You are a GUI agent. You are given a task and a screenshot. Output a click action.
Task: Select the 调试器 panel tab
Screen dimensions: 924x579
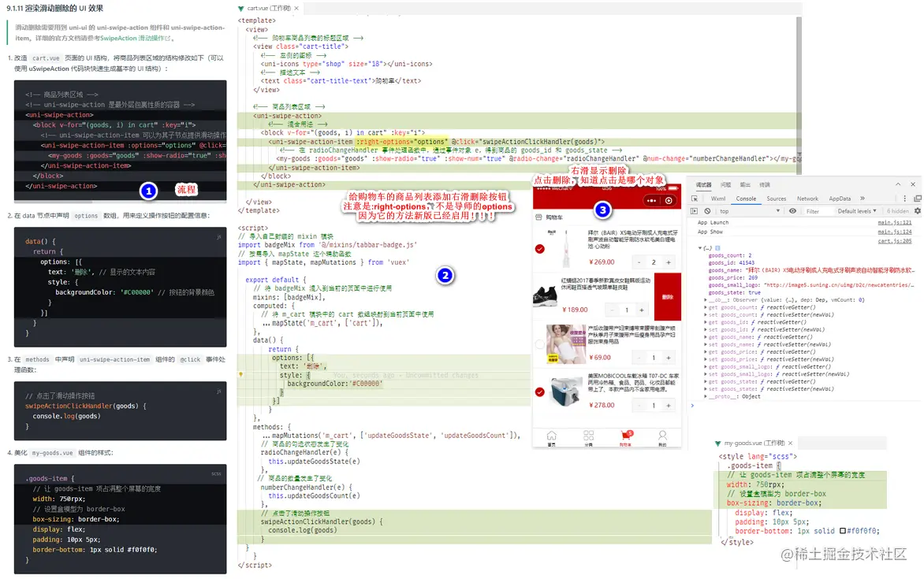tap(703, 185)
